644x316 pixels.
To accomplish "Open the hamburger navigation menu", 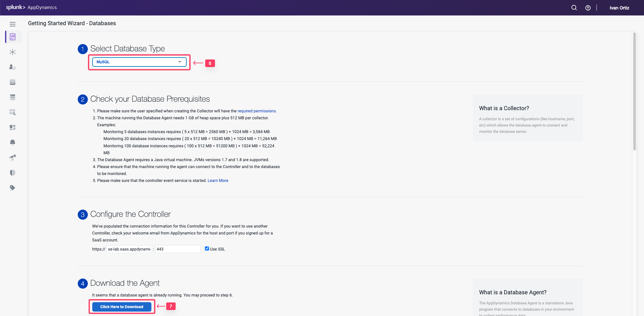I will 13,24.
